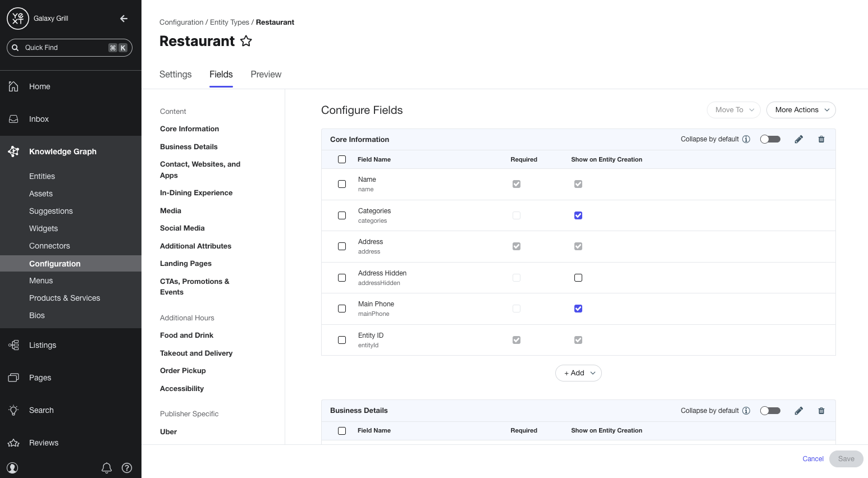
Task: Open Menus in the sidebar
Action: [x=41, y=281]
